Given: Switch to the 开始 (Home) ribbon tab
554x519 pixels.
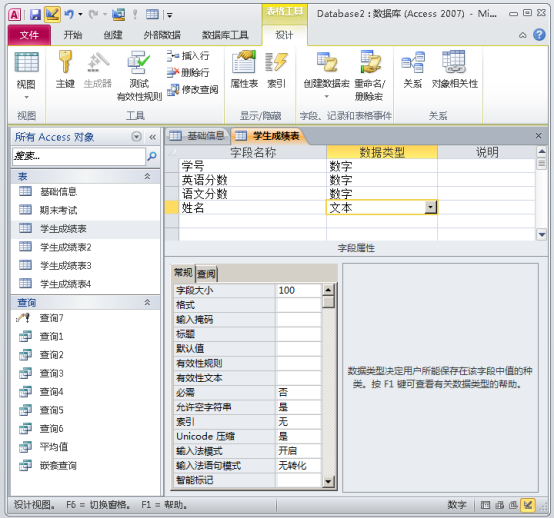Looking at the screenshot, I should [73, 35].
